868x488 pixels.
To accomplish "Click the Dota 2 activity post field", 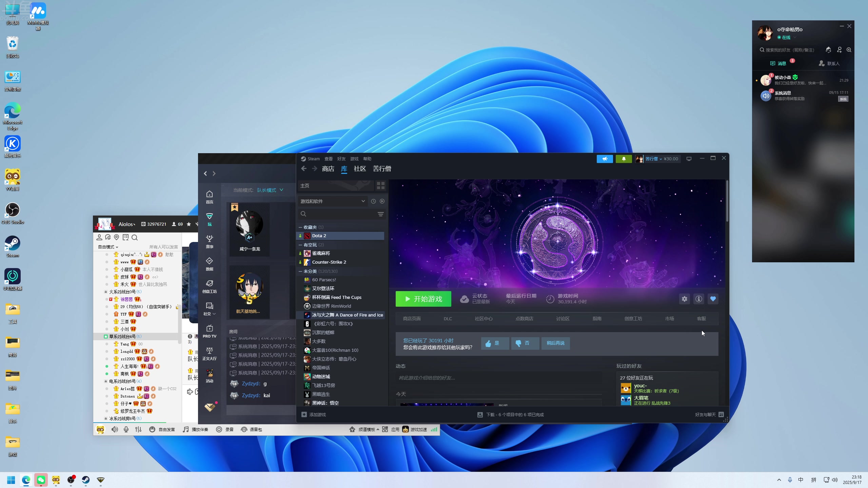I will tap(499, 378).
